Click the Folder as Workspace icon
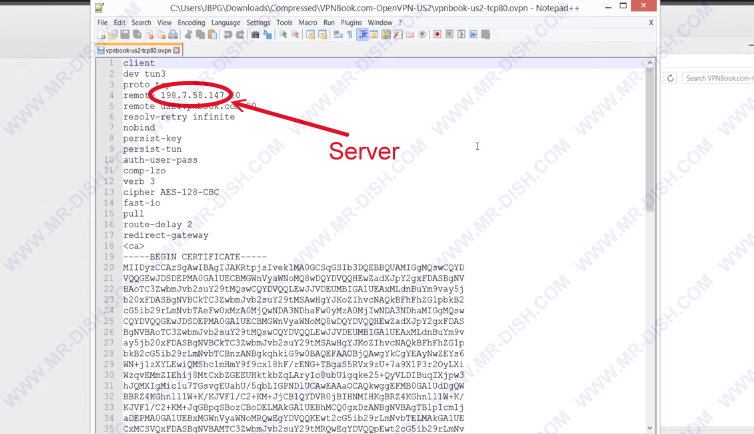The width and height of the screenshot is (754, 434). tap(410, 35)
